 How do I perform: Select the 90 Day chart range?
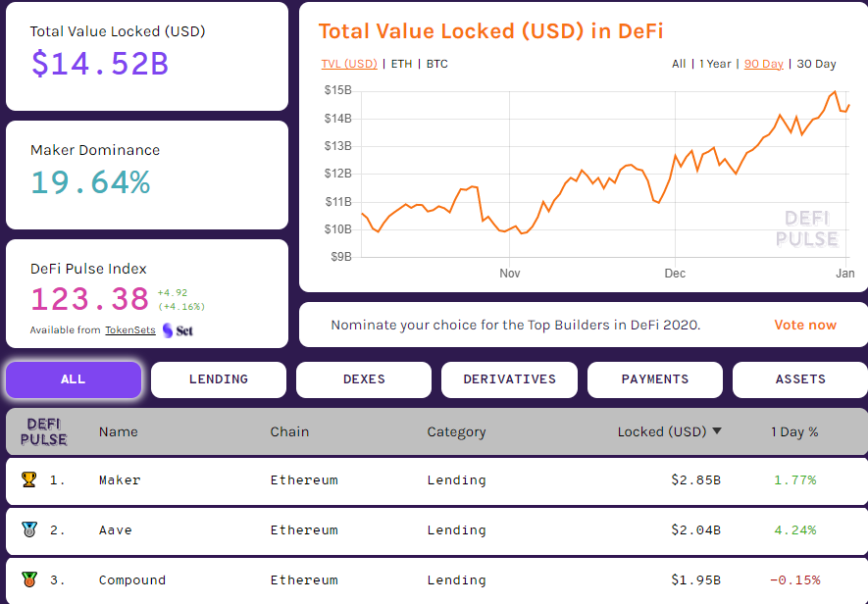click(764, 63)
